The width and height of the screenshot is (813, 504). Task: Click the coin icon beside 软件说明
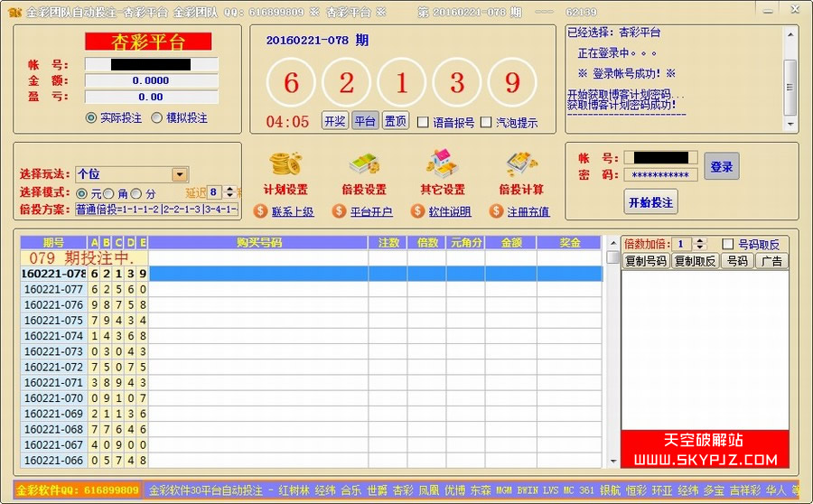(x=416, y=211)
